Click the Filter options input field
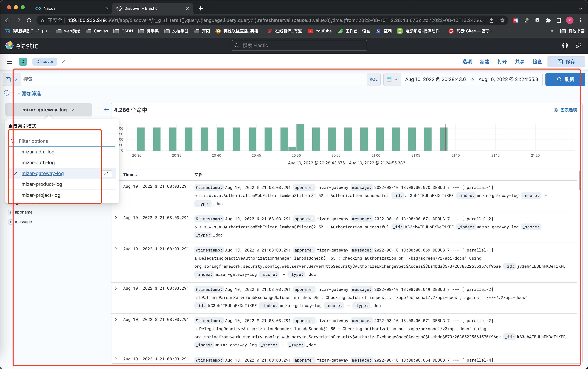Viewport: 588px width, 369px height. pyautogui.click(x=63, y=141)
